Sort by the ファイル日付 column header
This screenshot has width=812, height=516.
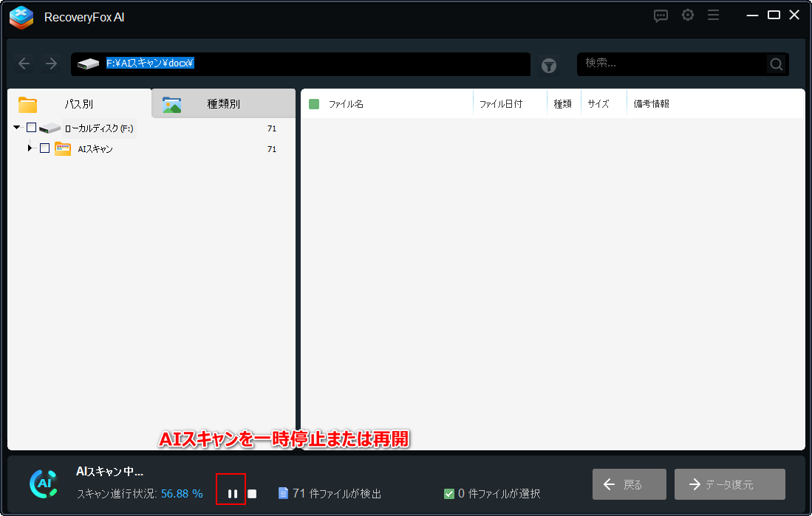[x=501, y=104]
